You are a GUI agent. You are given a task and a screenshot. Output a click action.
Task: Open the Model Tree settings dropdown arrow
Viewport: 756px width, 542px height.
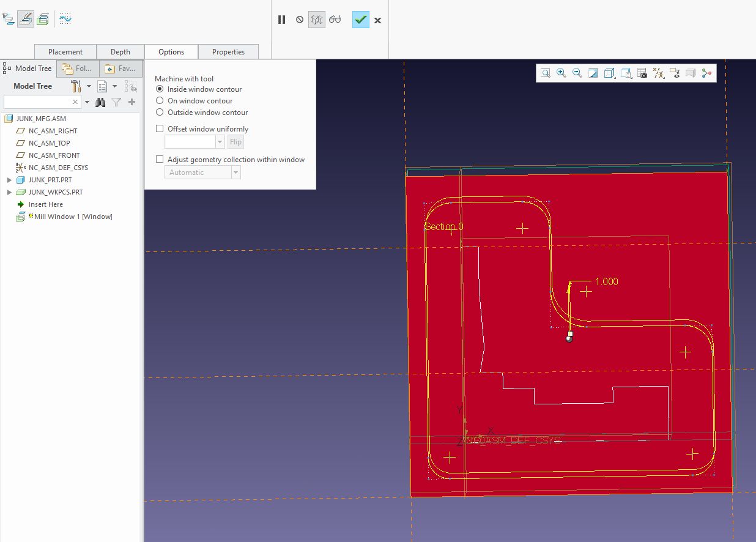point(89,86)
